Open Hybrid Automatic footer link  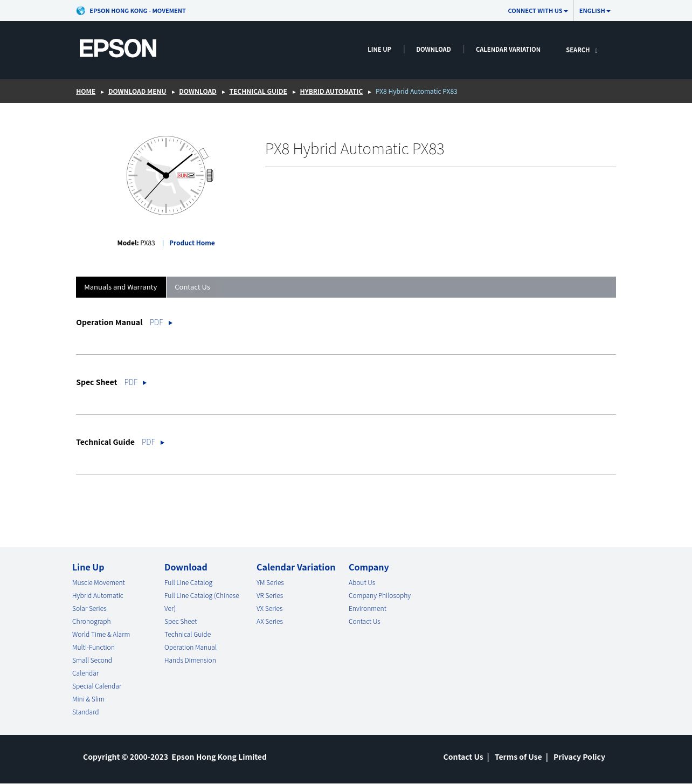(x=98, y=596)
